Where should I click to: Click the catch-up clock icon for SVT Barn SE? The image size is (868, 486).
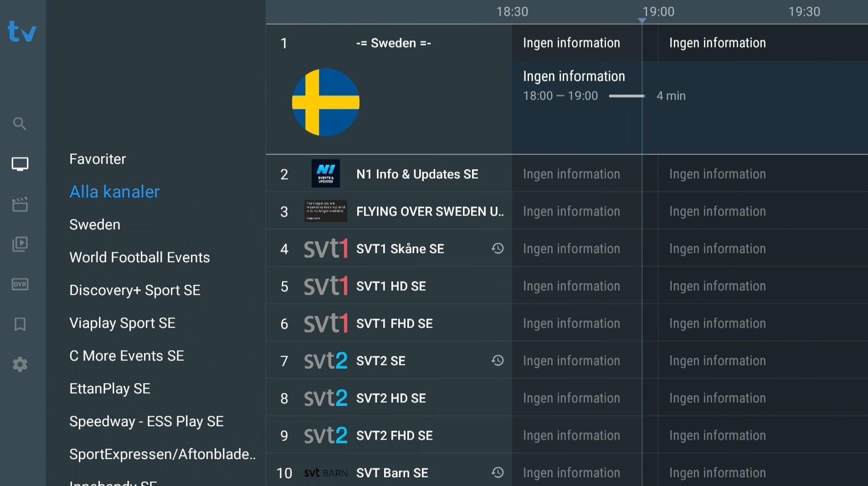pyautogui.click(x=498, y=472)
